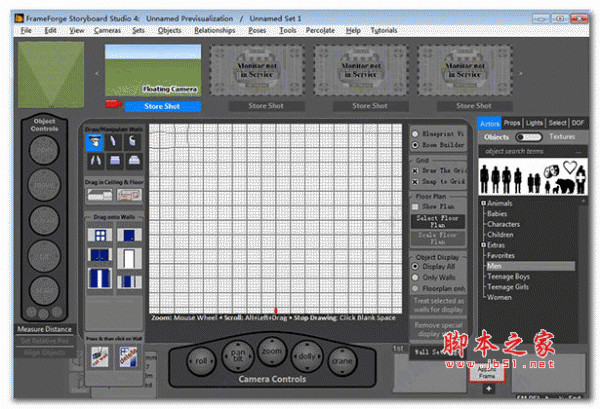Viewport: 600px width, 409px height.
Task: Expand the Extras tree node
Action: pos(483,245)
